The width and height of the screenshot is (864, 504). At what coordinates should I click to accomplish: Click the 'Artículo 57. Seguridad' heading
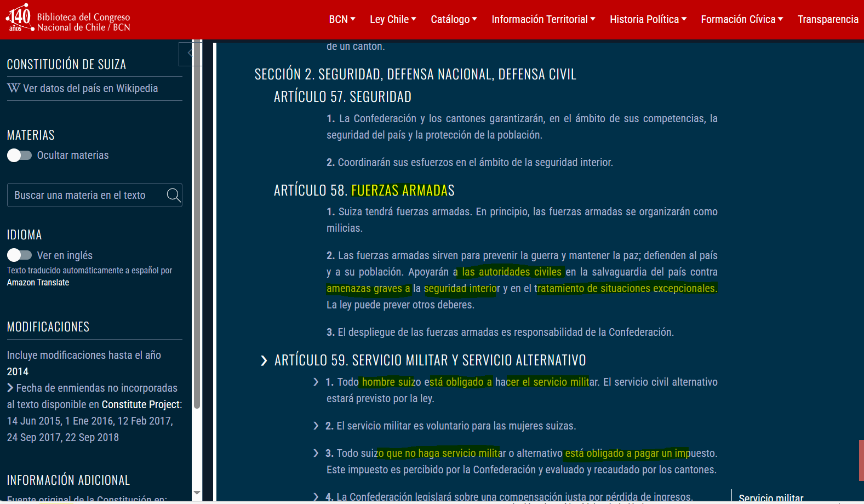point(342,96)
